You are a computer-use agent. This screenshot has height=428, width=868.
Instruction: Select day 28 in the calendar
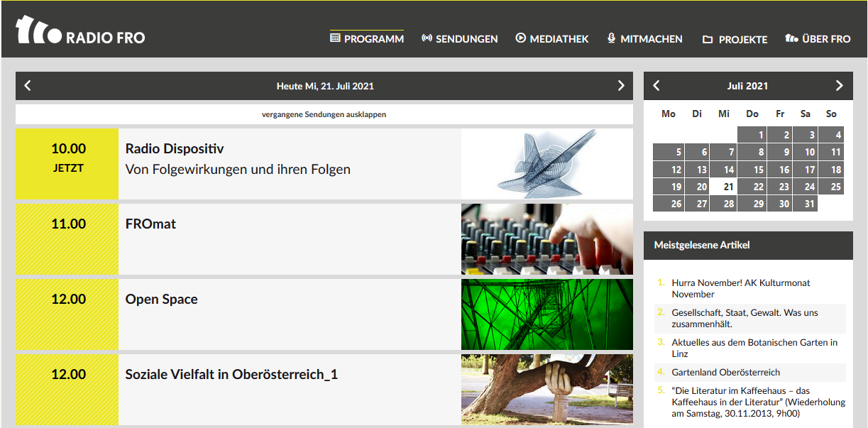723,204
